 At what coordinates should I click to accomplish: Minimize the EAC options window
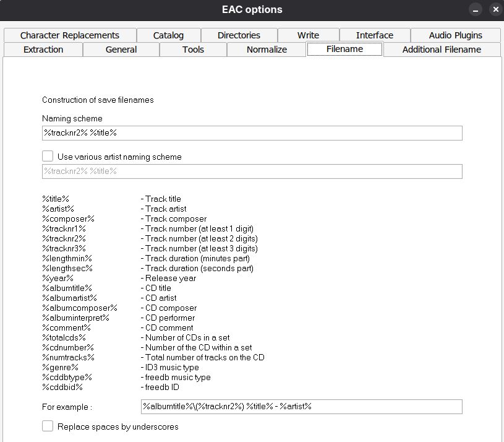coord(475,10)
